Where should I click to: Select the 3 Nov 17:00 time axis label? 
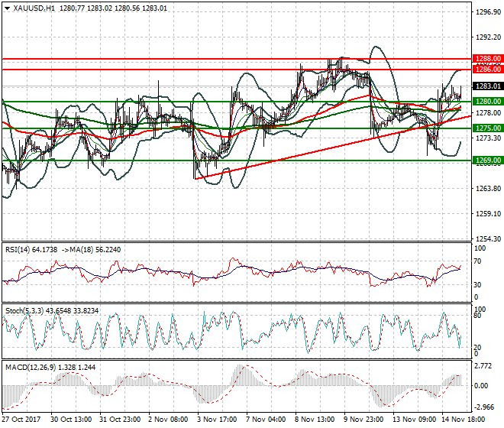point(217,420)
